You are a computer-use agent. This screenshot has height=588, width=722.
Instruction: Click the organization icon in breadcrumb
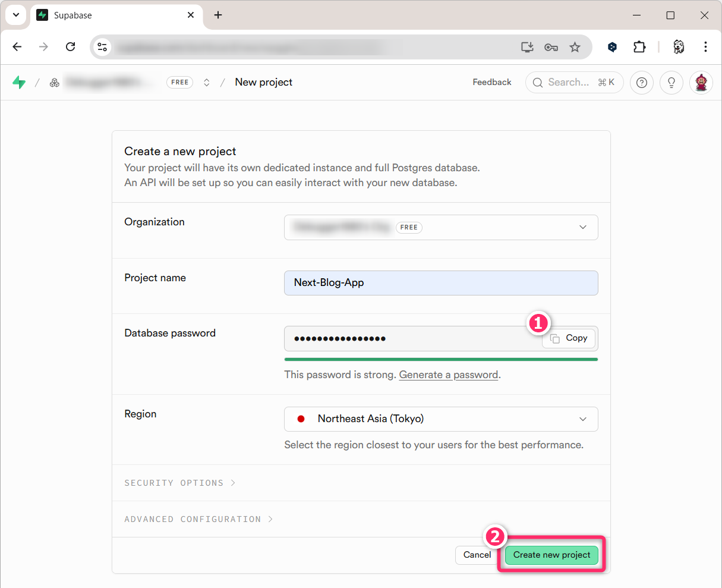coord(55,83)
